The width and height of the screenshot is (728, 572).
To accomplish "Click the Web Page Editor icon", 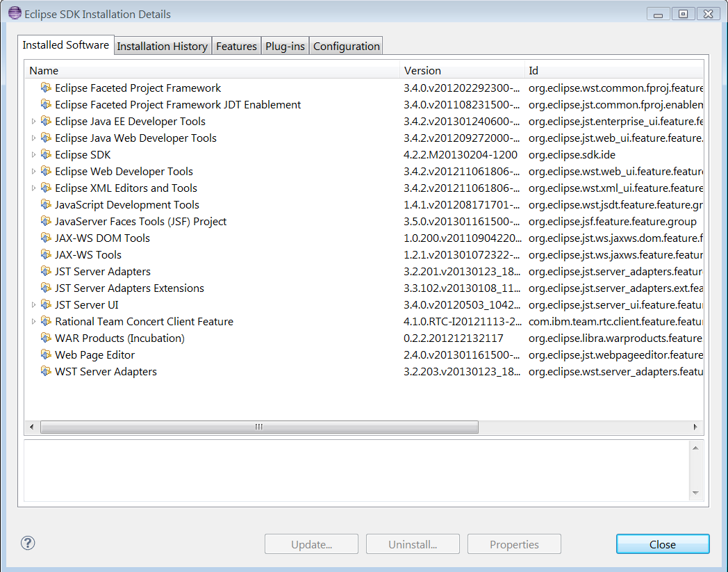I will pos(46,354).
